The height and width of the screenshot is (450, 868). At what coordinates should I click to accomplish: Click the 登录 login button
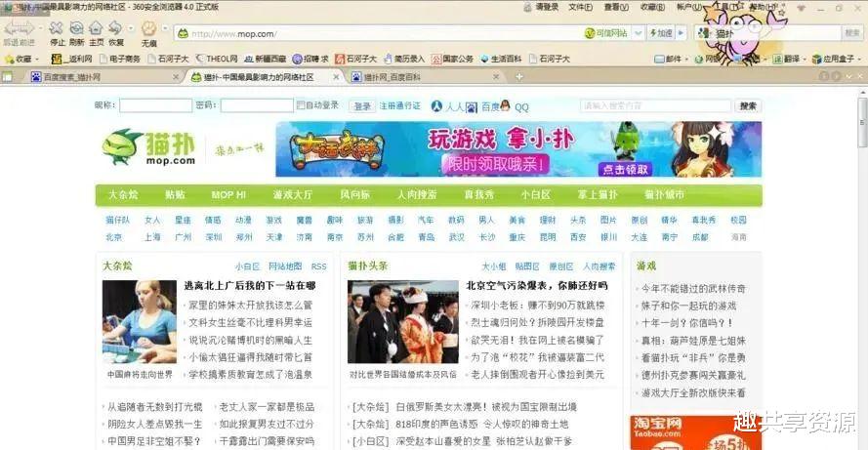coord(362,105)
